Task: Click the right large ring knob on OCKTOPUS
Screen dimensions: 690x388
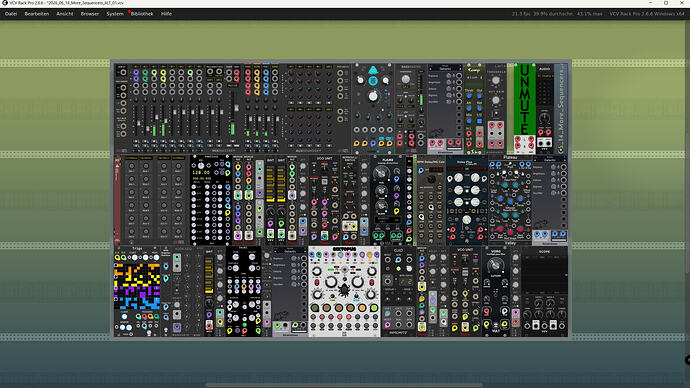Action: pyautogui.click(x=357, y=282)
